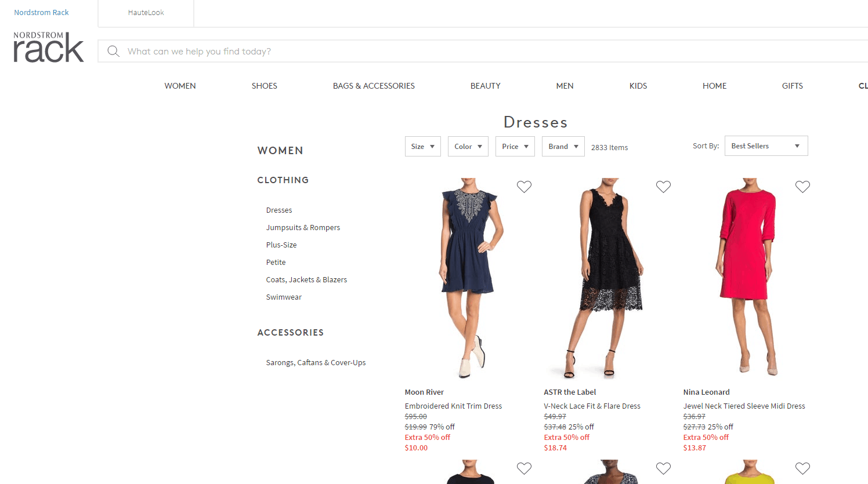This screenshot has height=484, width=868.
Task: Click the Nina Leonard brand name
Action: 706,392
